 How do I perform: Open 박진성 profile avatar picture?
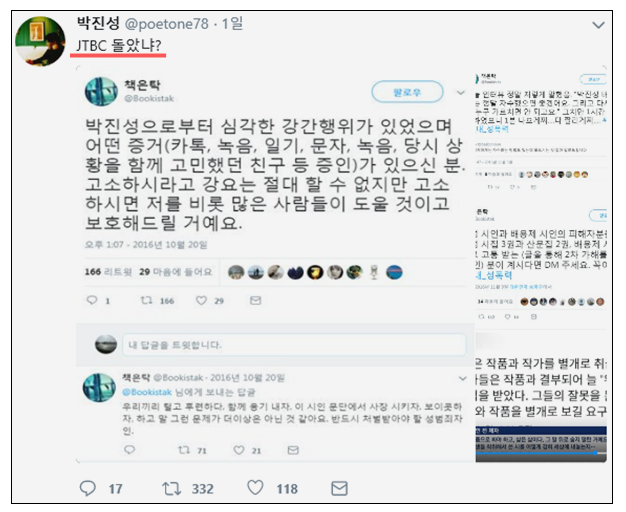pyautogui.click(x=40, y=41)
